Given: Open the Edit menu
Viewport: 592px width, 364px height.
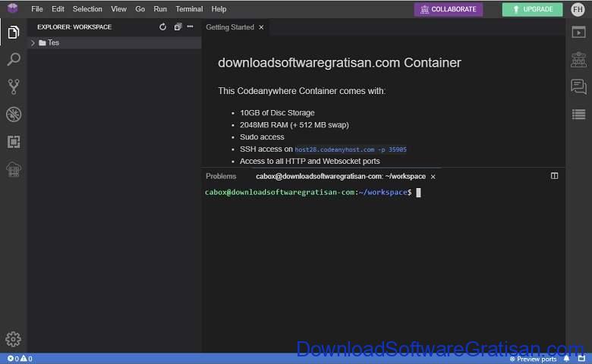Looking at the screenshot, I should 58,9.
